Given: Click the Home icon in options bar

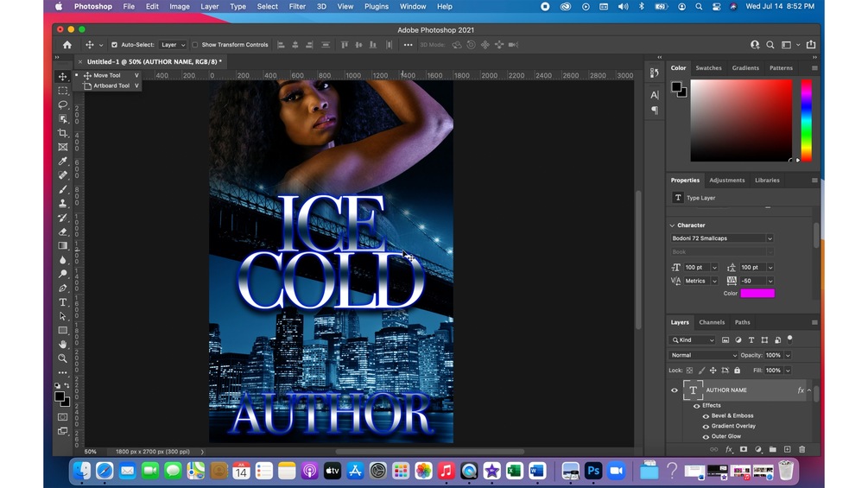Looking at the screenshot, I should pyautogui.click(x=67, y=45).
